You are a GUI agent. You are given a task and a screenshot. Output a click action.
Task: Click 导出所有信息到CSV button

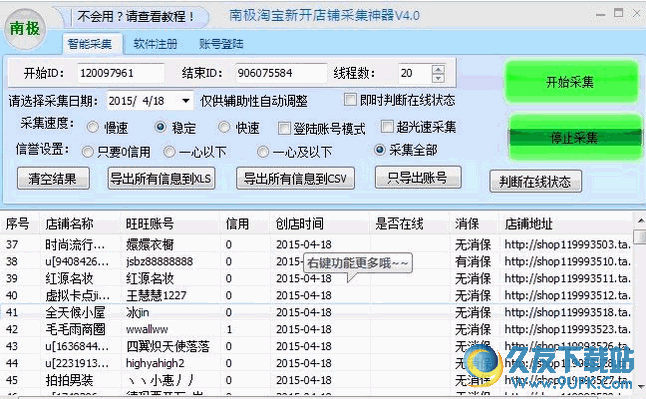(x=295, y=178)
